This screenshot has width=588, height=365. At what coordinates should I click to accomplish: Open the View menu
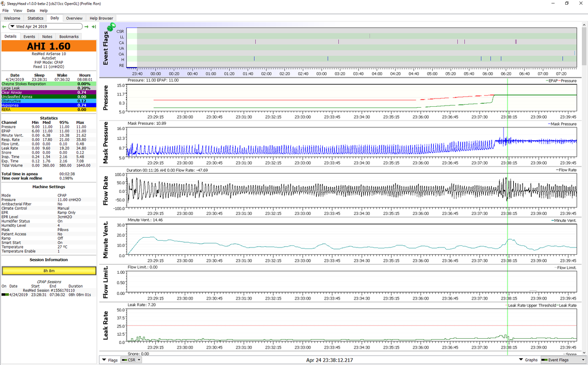click(18, 10)
